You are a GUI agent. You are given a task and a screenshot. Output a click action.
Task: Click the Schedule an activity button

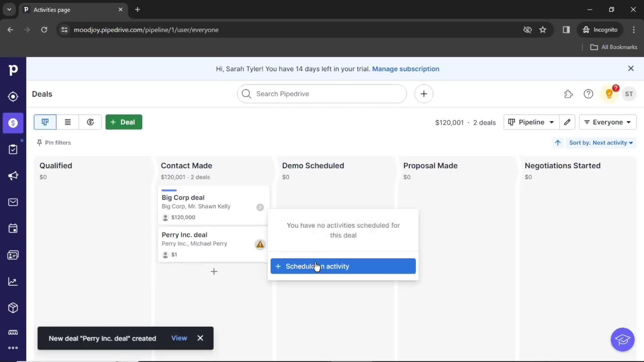click(343, 266)
